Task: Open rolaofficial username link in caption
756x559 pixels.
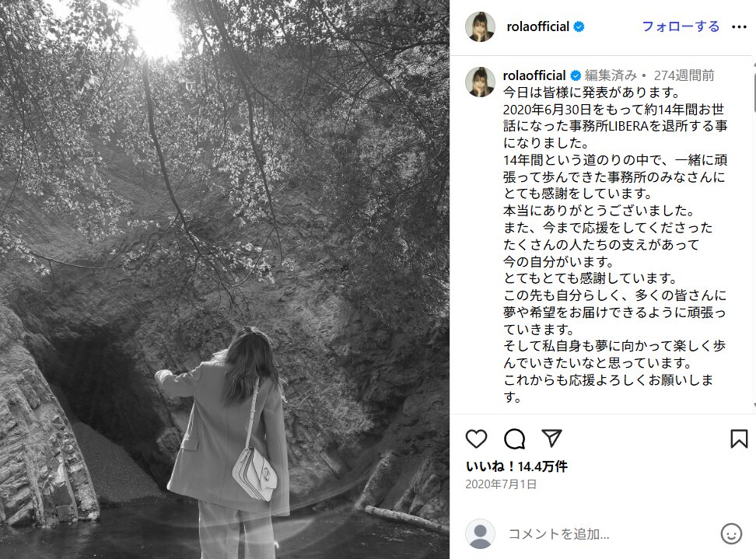Action: (534, 75)
